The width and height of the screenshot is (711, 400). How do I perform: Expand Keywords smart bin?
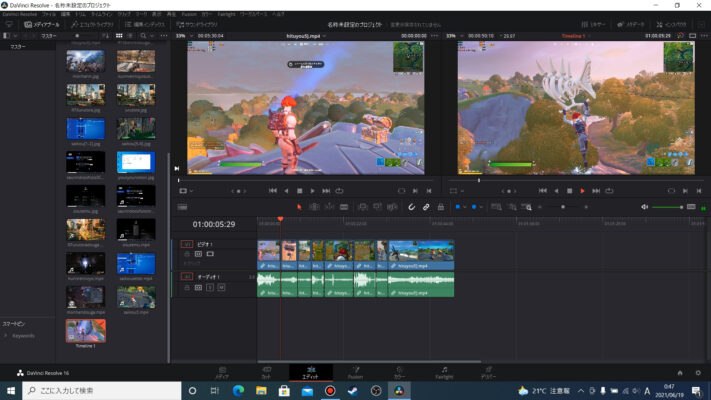pos(5,336)
